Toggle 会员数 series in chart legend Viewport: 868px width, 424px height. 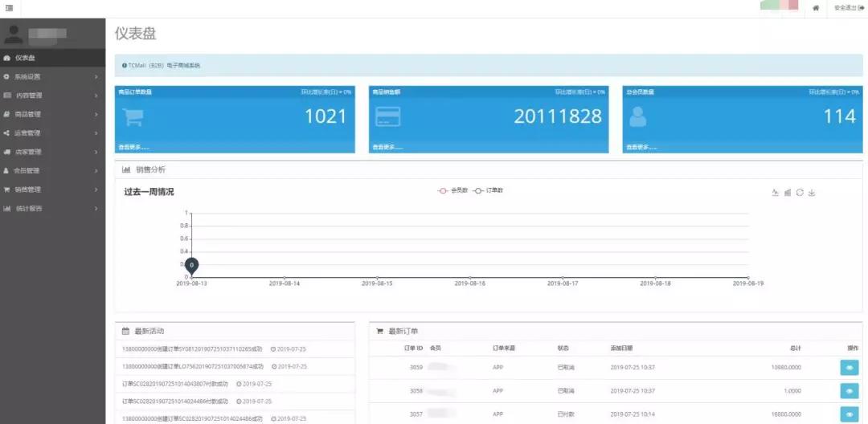point(453,190)
